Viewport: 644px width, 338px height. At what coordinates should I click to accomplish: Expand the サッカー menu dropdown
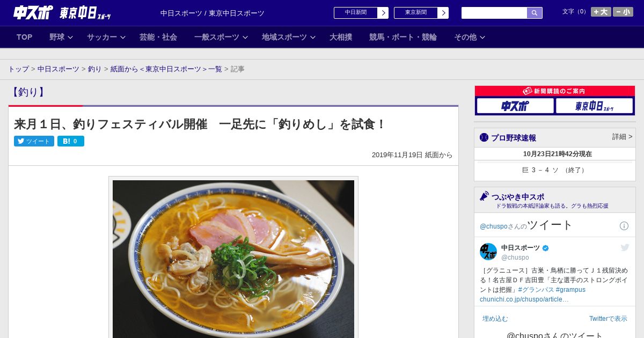click(x=106, y=37)
